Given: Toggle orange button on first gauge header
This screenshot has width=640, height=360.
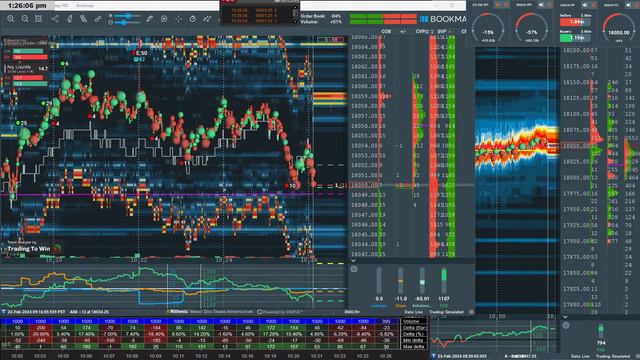Looking at the screenshot, I should click(498, 5).
